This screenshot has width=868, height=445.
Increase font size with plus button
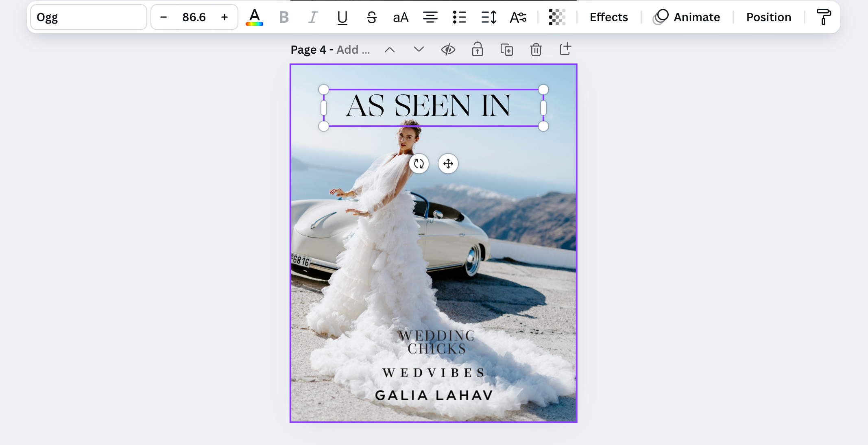coord(225,17)
